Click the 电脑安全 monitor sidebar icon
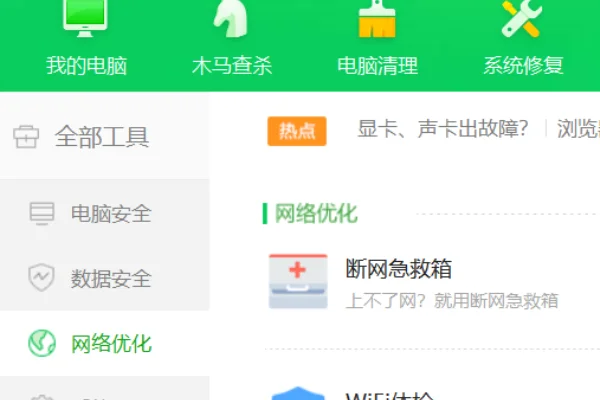The height and width of the screenshot is (400, 600). (x=42, y=213)
